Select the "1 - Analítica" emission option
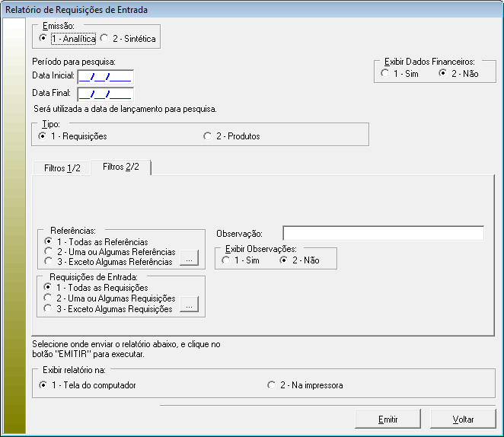This screenshot has width=504, height=437. click(x=43, y=37)
